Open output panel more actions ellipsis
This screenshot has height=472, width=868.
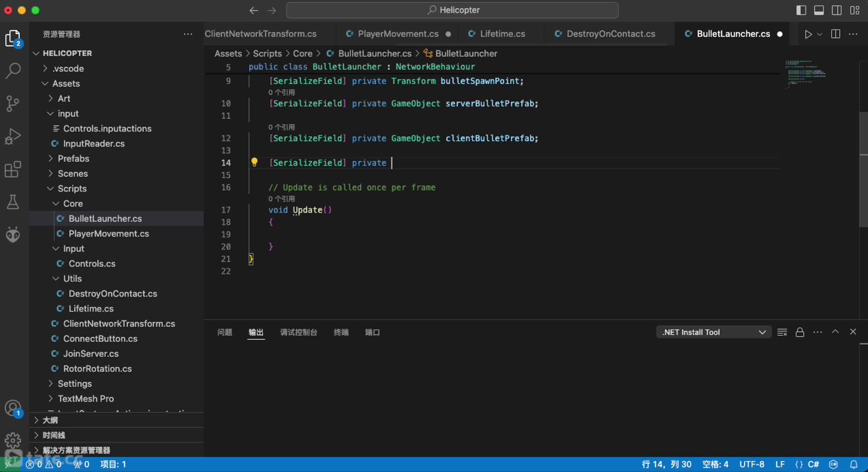[817, 332]
